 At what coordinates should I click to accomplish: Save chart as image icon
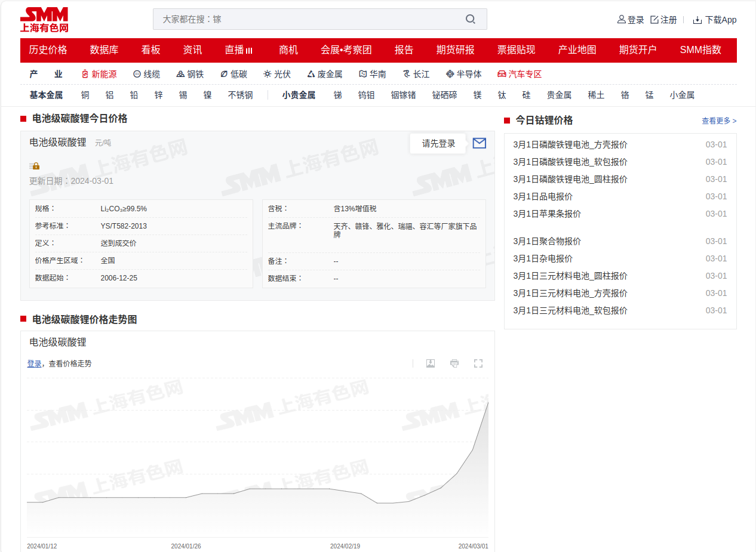pyautogui.click(x=430, y=363)
